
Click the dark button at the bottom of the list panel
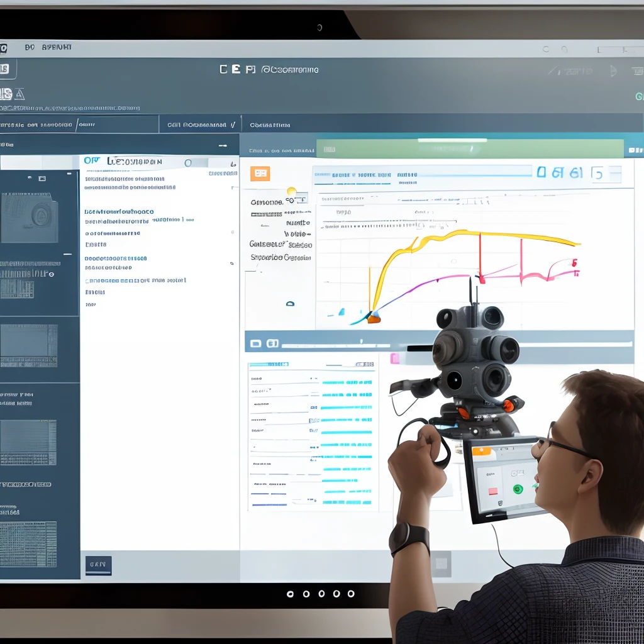point(98,565)
